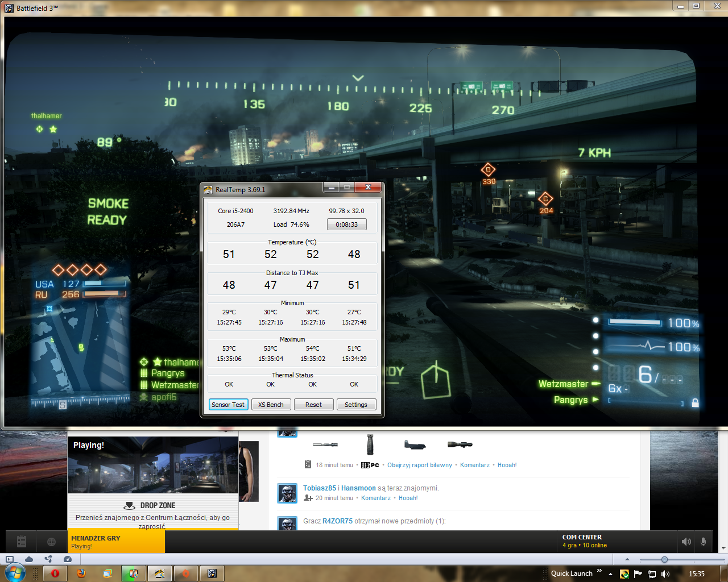
Task: Switch to RealTemp in the taskbar
Action: pyautogui.click(x=160, y=573)
